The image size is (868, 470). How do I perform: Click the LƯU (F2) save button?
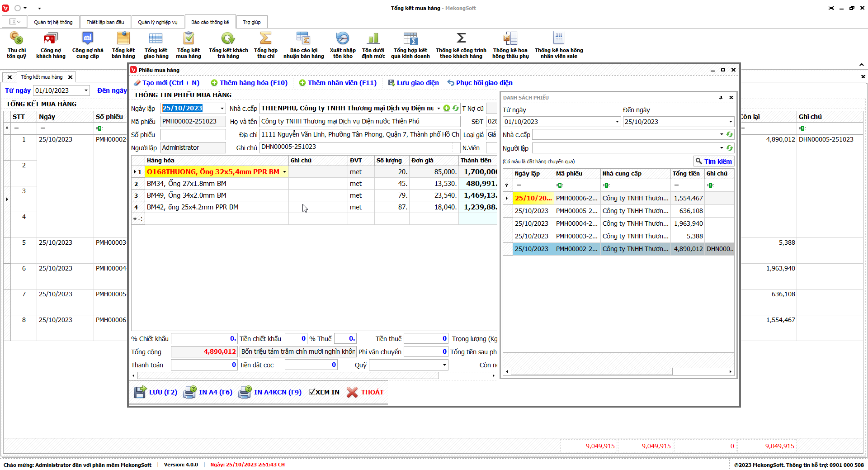[156, 392]
